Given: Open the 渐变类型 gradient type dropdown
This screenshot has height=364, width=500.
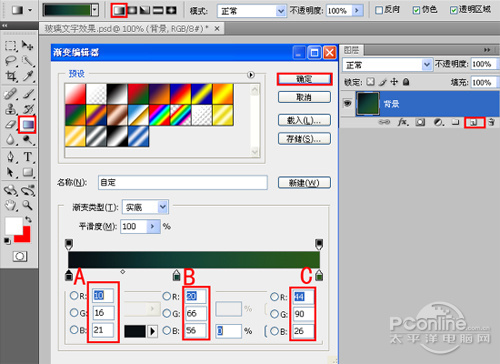Looking at the screenshot, I should 163,207.
